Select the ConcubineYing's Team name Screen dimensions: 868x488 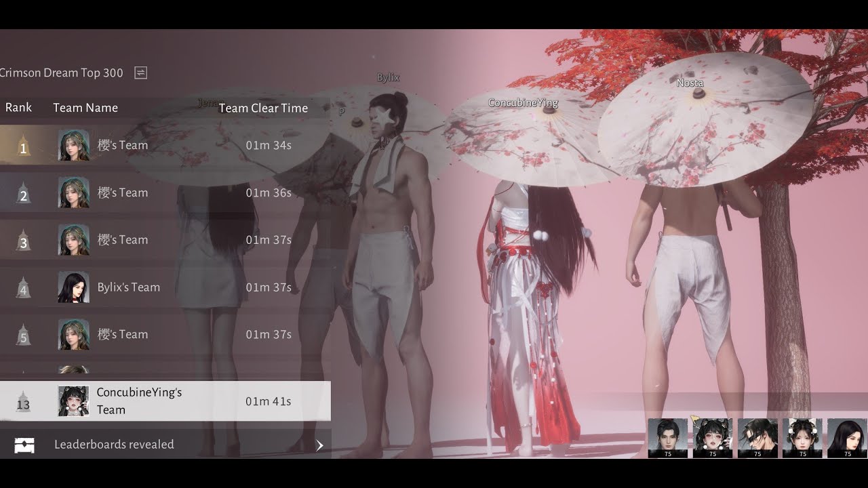click(139, 401)
